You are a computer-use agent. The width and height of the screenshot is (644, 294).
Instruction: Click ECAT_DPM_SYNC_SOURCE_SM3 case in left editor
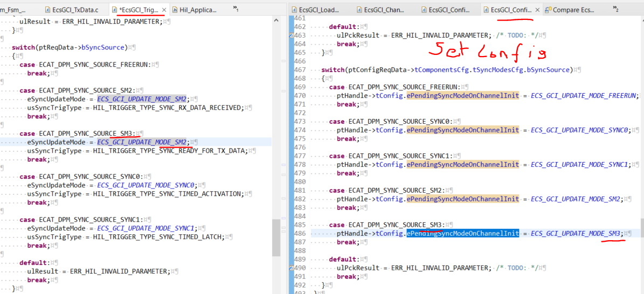click(x=87, y=134)
